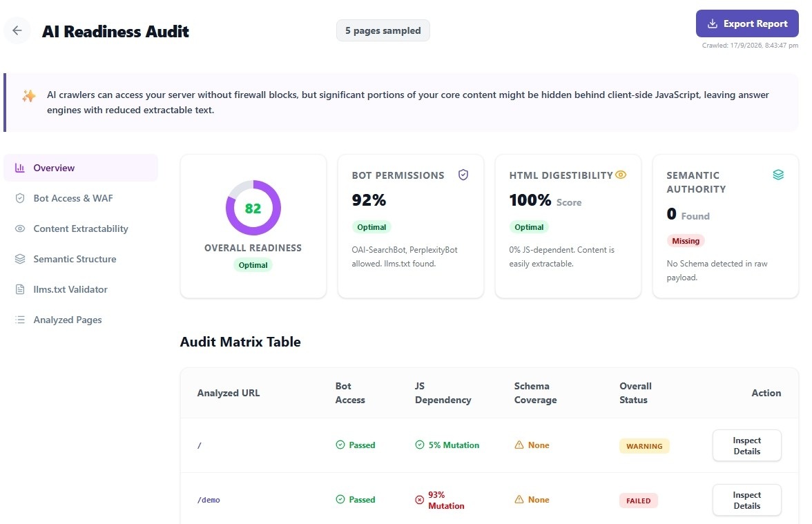Image resolution: width=812 pixels, height=524 pixels.
Task: Click the Missing badge in Semantic Authority card
Action: pyautogui.click(x=686, y=241)
